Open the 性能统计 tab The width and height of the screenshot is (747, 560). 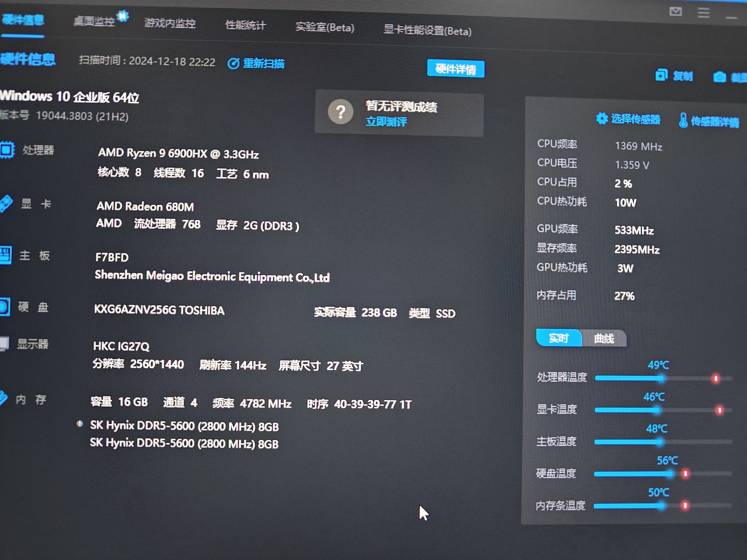click(245, 25)
